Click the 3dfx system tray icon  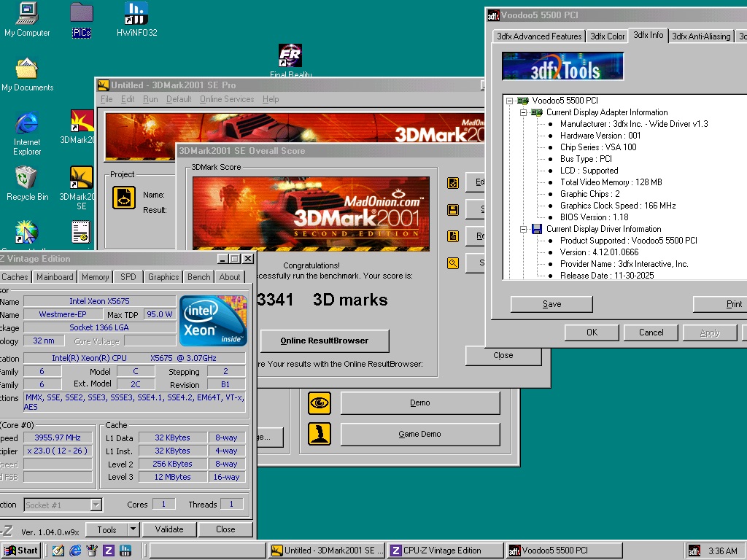694,551
